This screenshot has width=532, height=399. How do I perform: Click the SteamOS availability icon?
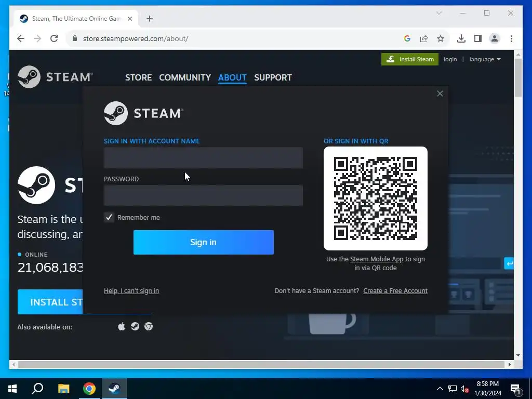(x=135, y=326)
